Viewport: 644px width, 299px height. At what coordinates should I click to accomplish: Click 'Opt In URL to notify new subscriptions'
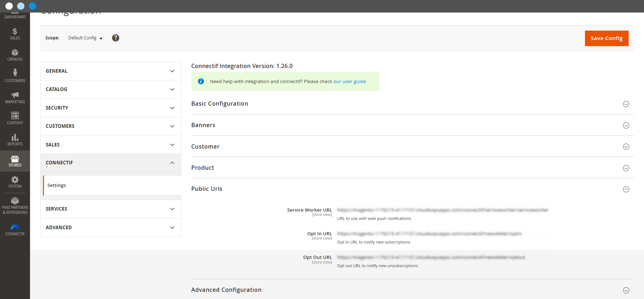[x=374, y=242]
